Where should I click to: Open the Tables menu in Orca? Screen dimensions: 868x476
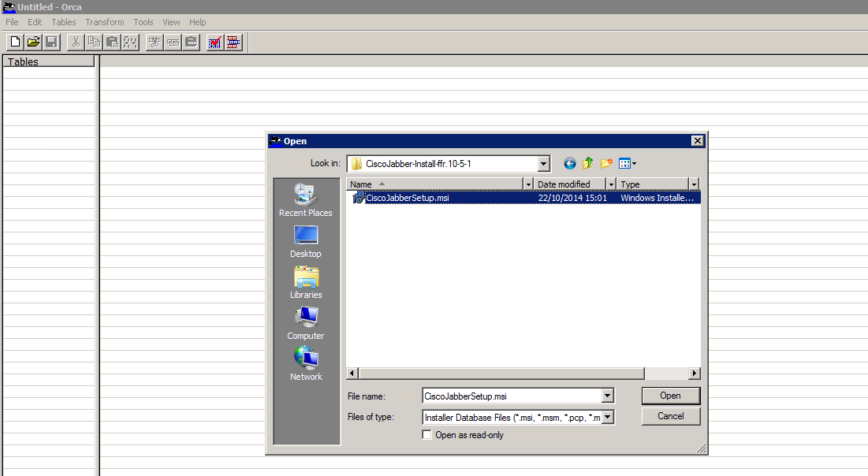(x=64, y=22)
